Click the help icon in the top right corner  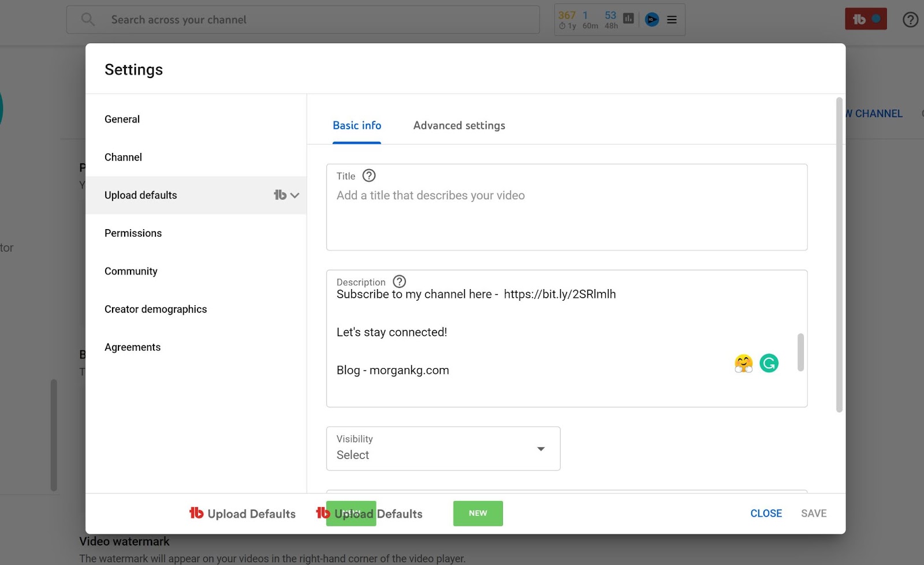point(910,20)
